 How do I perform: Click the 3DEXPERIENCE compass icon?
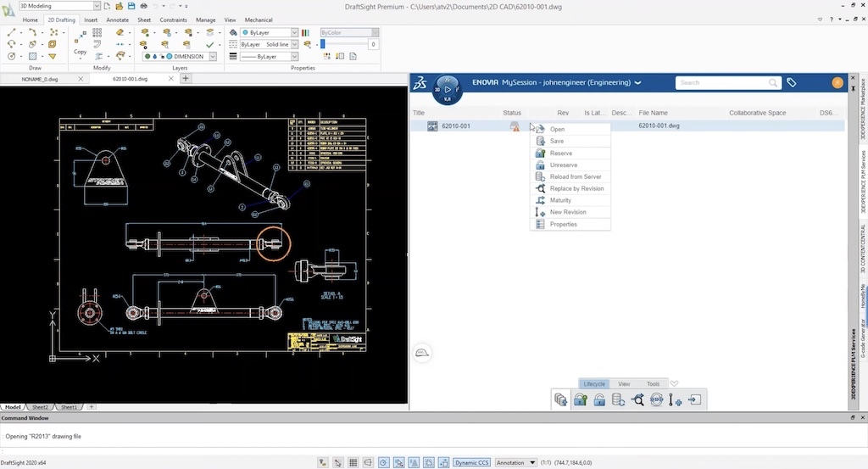[x=447, y=88]
